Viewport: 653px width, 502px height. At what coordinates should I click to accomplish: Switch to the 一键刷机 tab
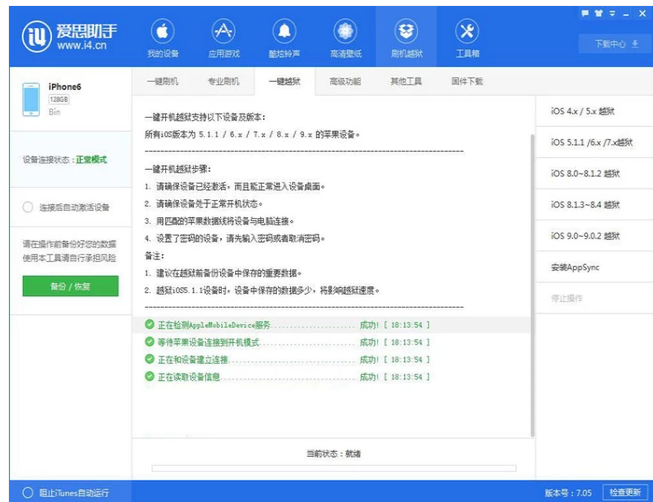(x=162, y=80)
